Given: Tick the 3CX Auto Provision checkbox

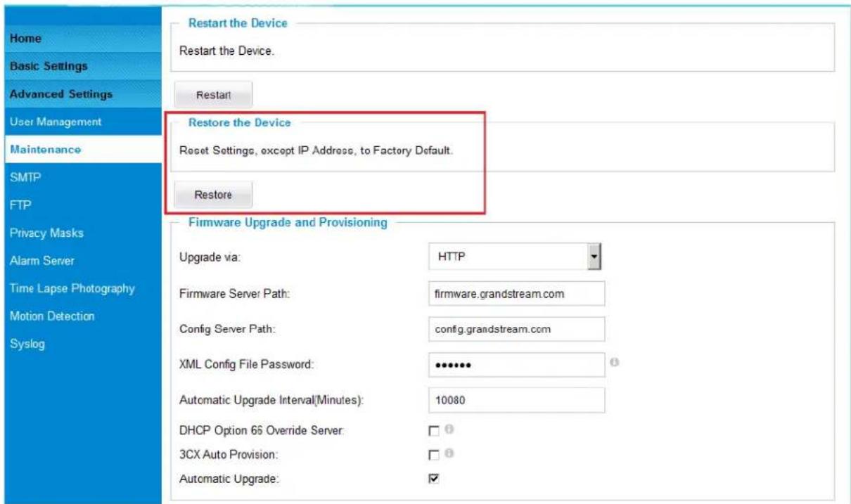Looking at the screenshot, I should [433, 455].
